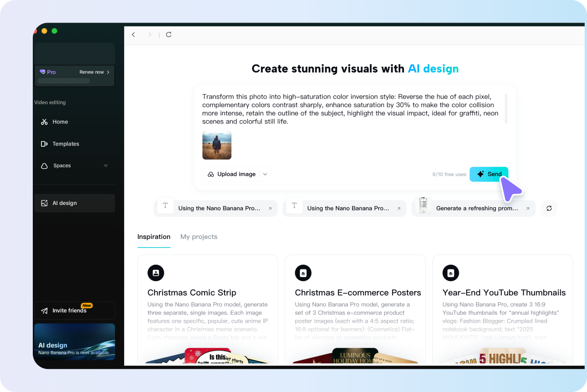Screen dimensions: 587x392
Task: Click the yellow minimize window button
Action: [x=44, y=31]
